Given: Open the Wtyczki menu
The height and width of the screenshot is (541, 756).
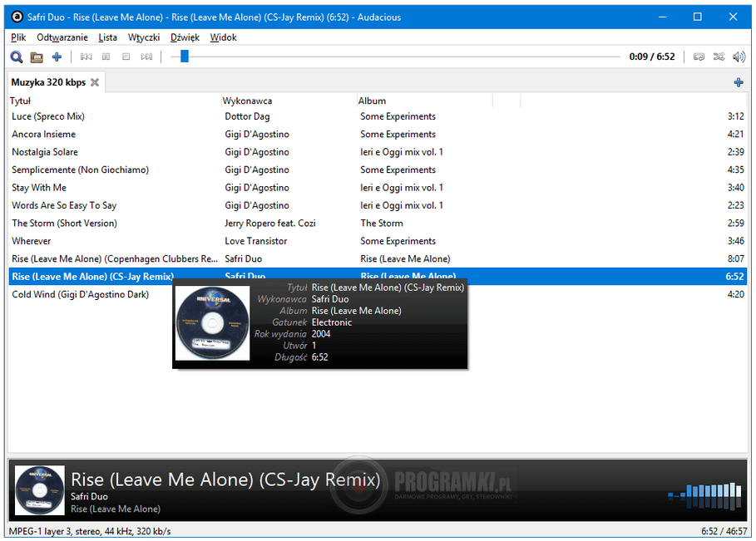Looking at the screenshot, I should (144, 37).
